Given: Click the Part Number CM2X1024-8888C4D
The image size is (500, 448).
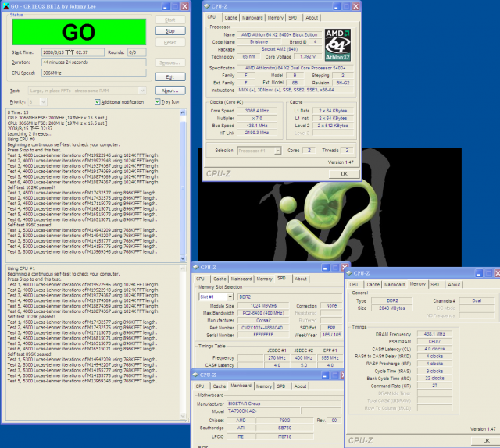Looking at the screenshot, I should pos(263,328).
